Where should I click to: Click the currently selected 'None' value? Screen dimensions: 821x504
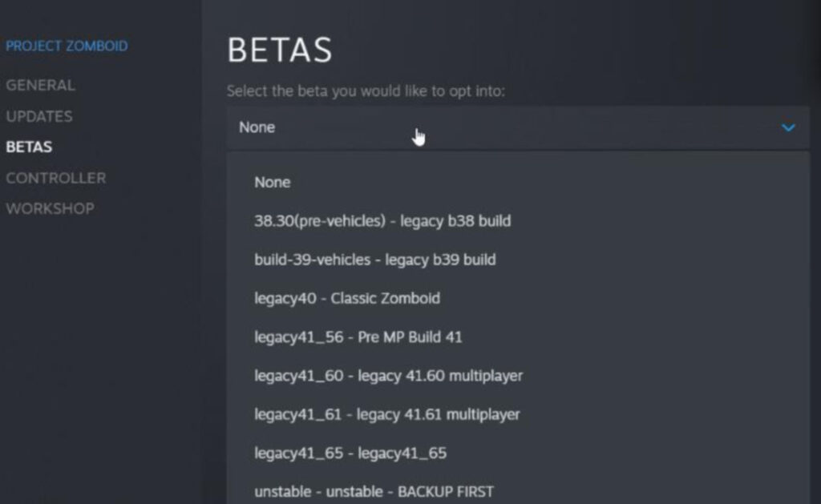tap(257, 128)
